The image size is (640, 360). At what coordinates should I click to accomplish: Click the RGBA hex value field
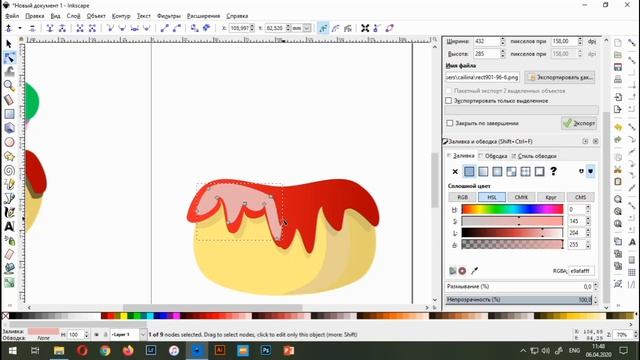(x=581, y=271)
